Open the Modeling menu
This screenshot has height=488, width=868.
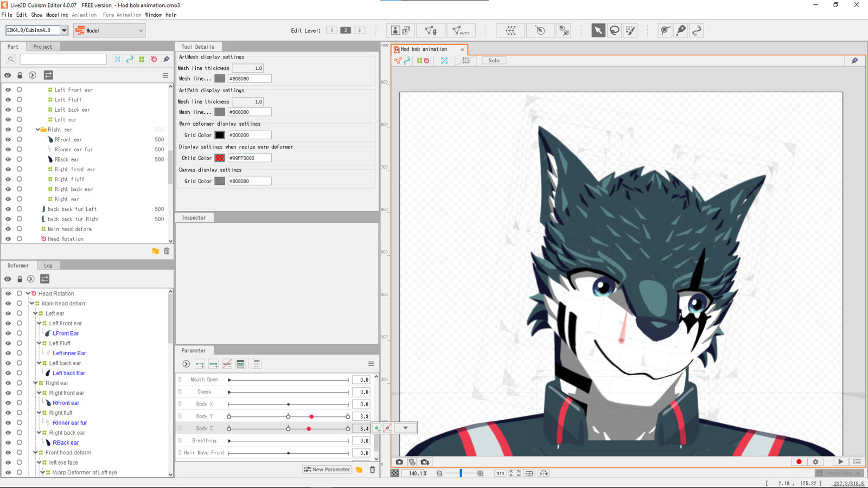click(x=57, y=15)
